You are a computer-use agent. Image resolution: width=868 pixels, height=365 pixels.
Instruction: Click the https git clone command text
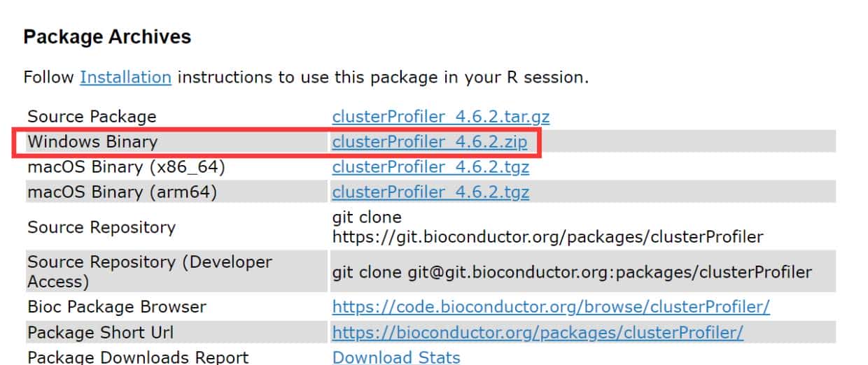coord(547,237)
